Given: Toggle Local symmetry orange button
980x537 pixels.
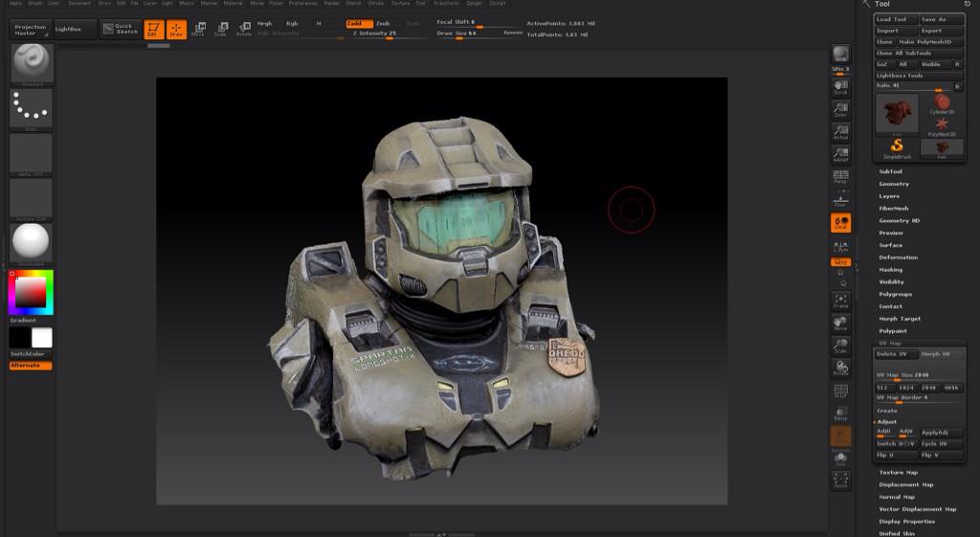Looking at the screenshot, I should click(x=840, y=222).
